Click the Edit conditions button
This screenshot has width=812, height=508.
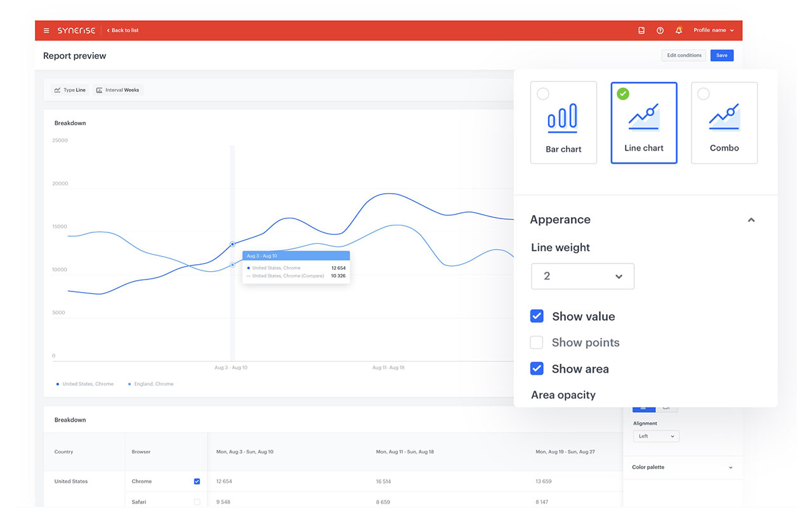[684, 55]
